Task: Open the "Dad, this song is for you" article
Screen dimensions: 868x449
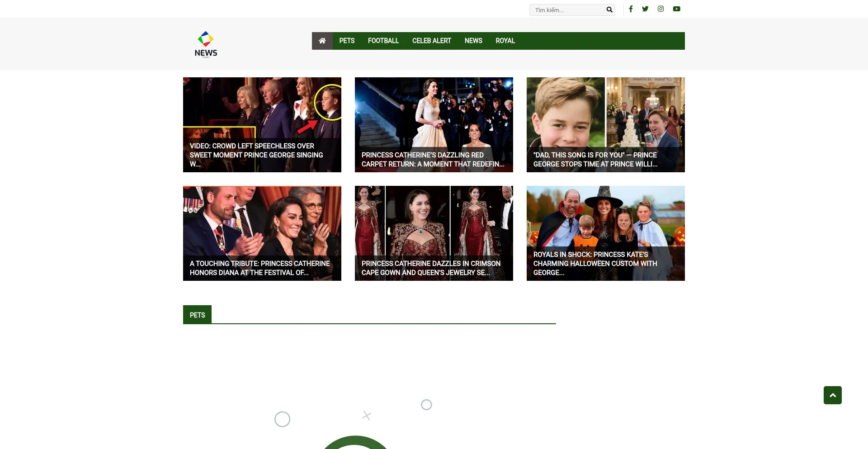Action: tap(605, 125)
